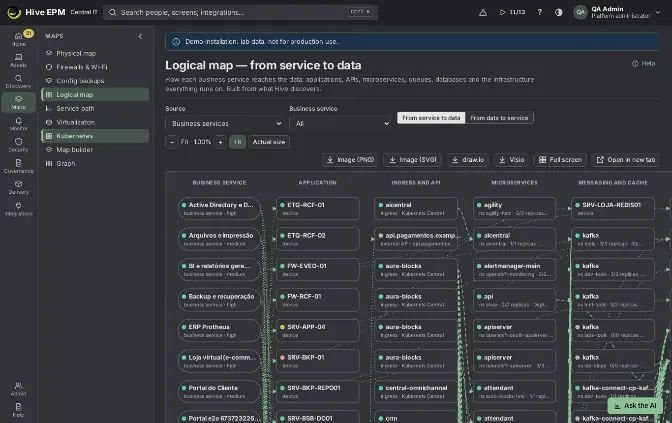The width and height of the screenshot is (672, 423).
Task: Export map to draw.io
Action: pos(468,159)
